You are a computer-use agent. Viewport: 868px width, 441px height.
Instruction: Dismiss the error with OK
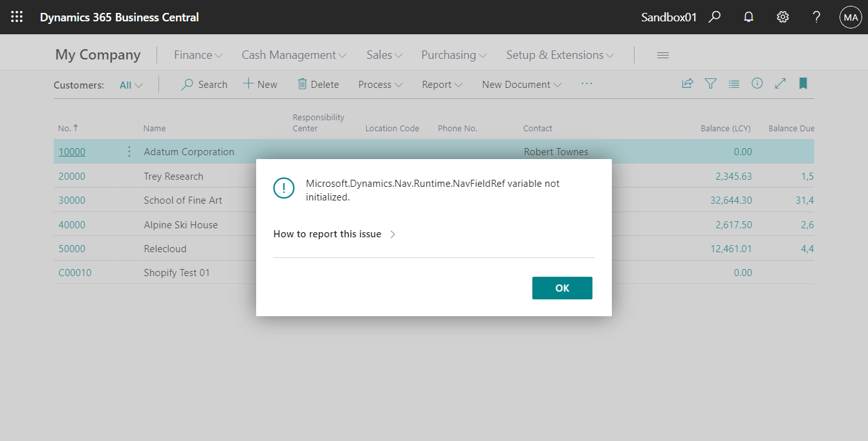coord(561,288)
